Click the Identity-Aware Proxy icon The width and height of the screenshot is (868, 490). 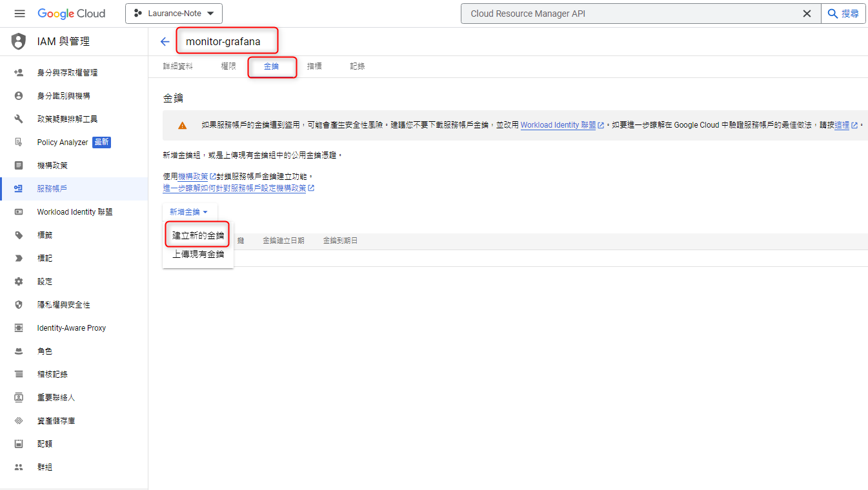click(19, 328)
